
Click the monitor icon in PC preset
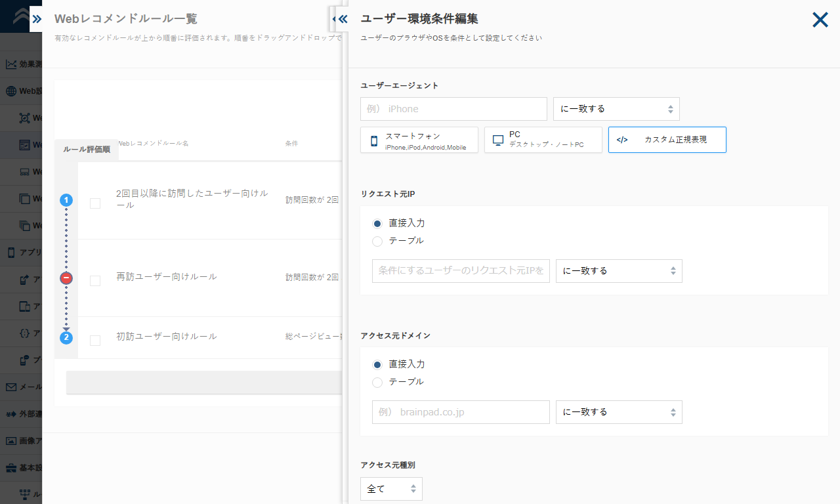(x=498, y=140)
